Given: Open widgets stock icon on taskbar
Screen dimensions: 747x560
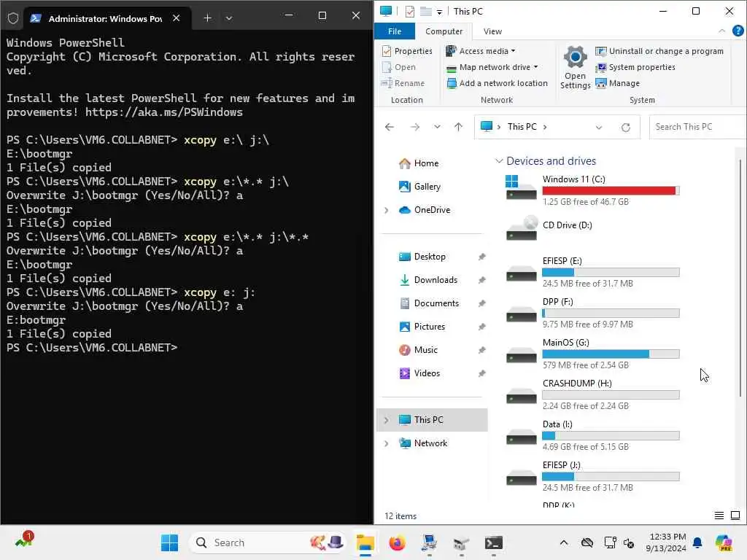Looking at the screenshot, I should coord(24,540).
